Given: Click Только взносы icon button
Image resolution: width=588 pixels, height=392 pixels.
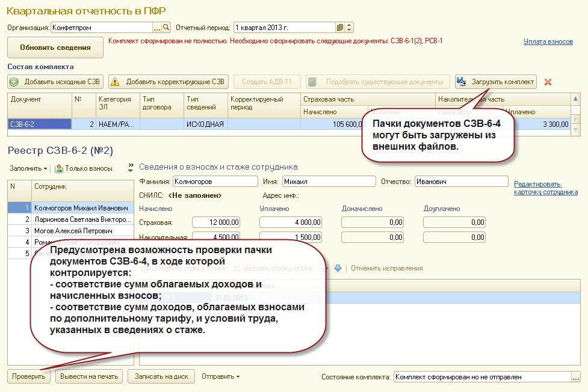Looking at the screenshot, I should [x=84, y=168].
